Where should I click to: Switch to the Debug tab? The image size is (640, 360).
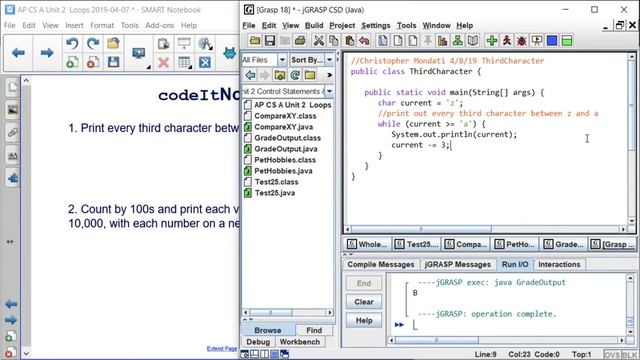coord(258,342)
